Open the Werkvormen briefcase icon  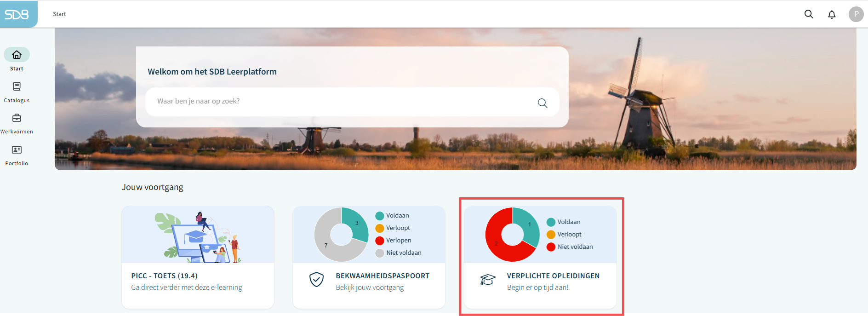pyautogui.click(x=17, y=118)
